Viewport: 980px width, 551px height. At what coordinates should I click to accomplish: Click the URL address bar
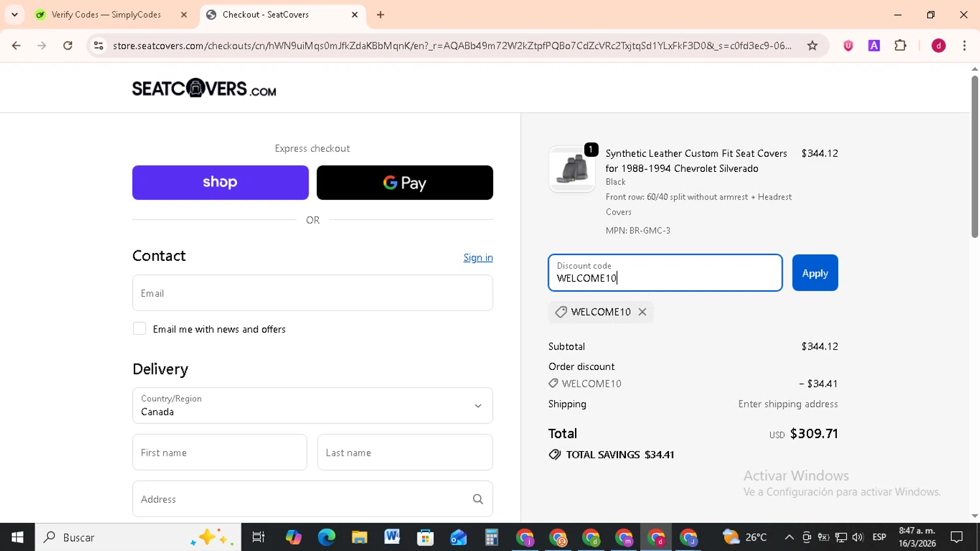[452, 45]
